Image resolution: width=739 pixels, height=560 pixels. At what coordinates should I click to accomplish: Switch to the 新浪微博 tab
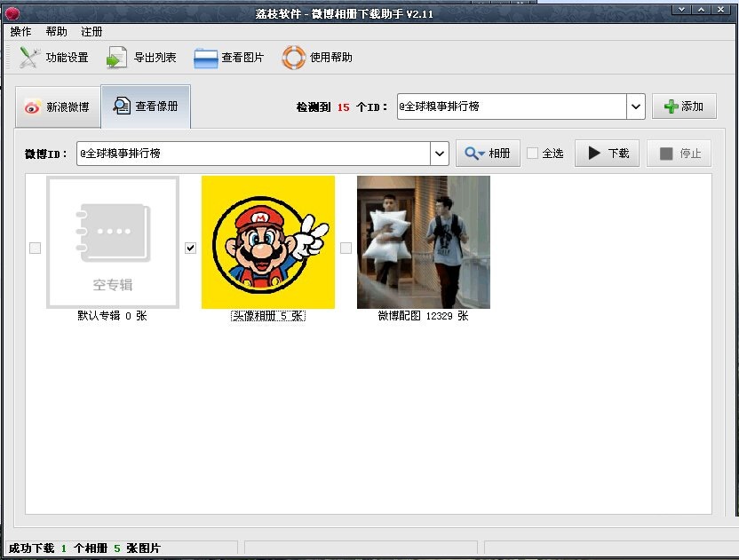(58, 106)
